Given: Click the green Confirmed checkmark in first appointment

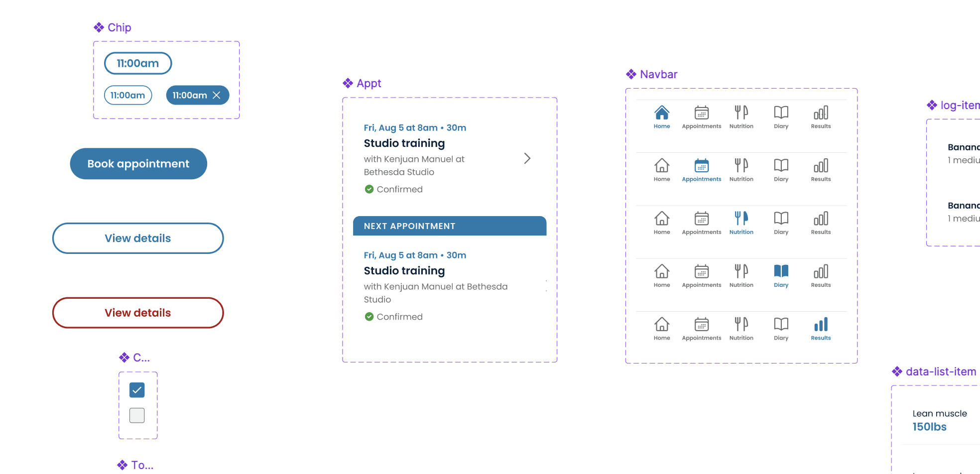Looking at the screenshot, I should pyautogui.click(x=369, y=189).
